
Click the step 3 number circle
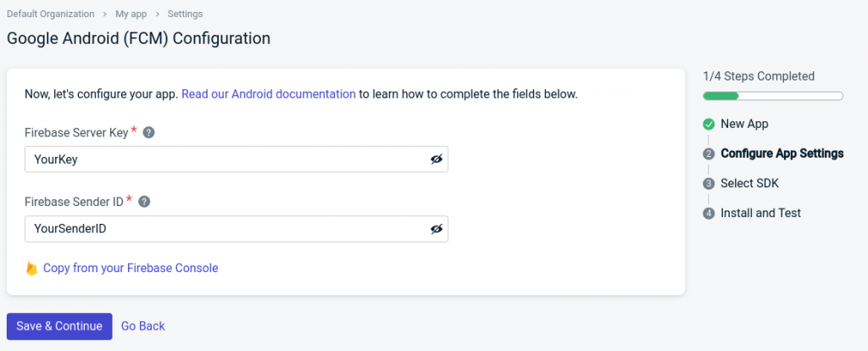pos(709,184)
